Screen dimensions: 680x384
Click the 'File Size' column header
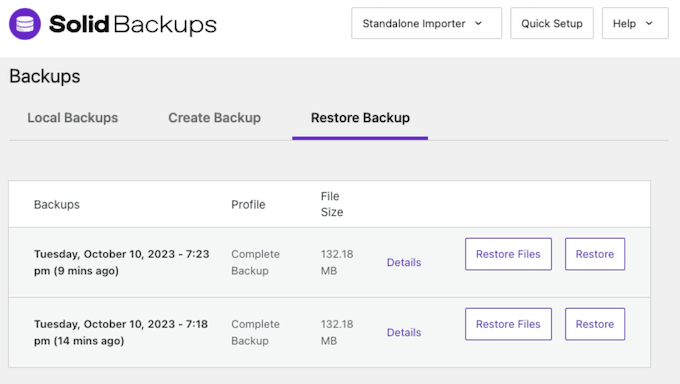click(332, 204)
